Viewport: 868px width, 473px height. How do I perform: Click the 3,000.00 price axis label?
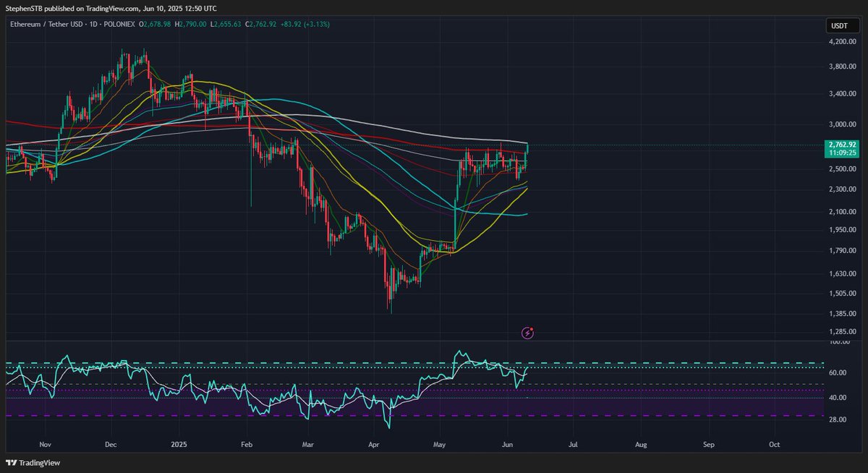pos(843,124)
